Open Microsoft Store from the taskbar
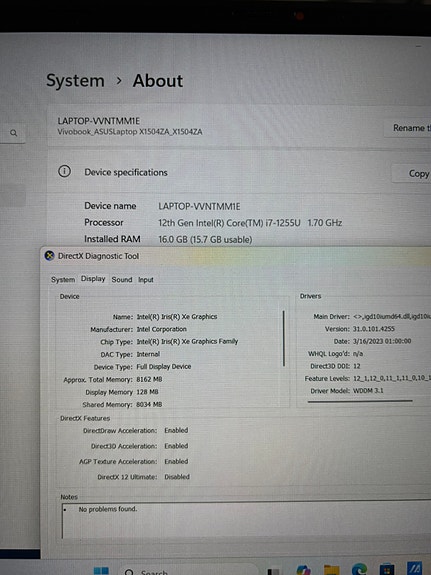This screenshot has height=575, width=431. (x=387, y=569)
